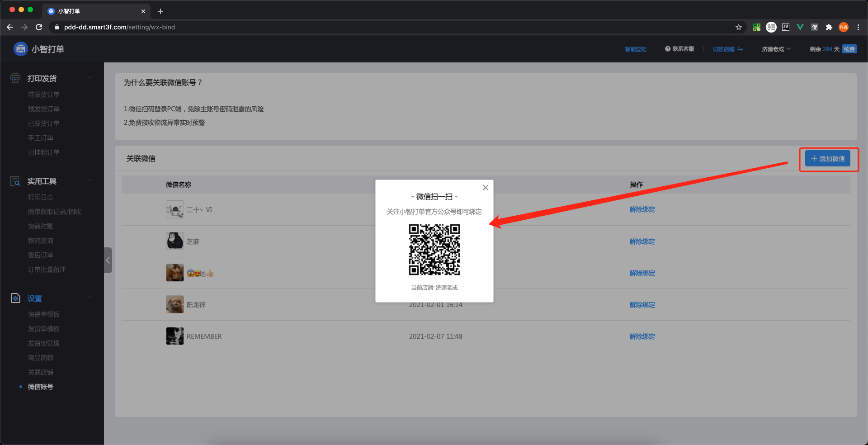Open 发货地管理 settings
This screenshot has width=868, height=445.
pos(44,343)
